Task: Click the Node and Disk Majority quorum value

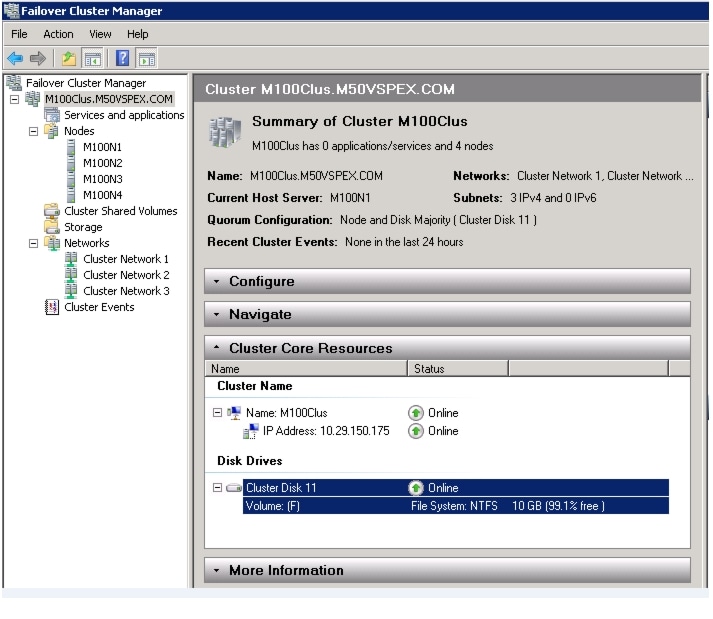Action: (438, 220)
